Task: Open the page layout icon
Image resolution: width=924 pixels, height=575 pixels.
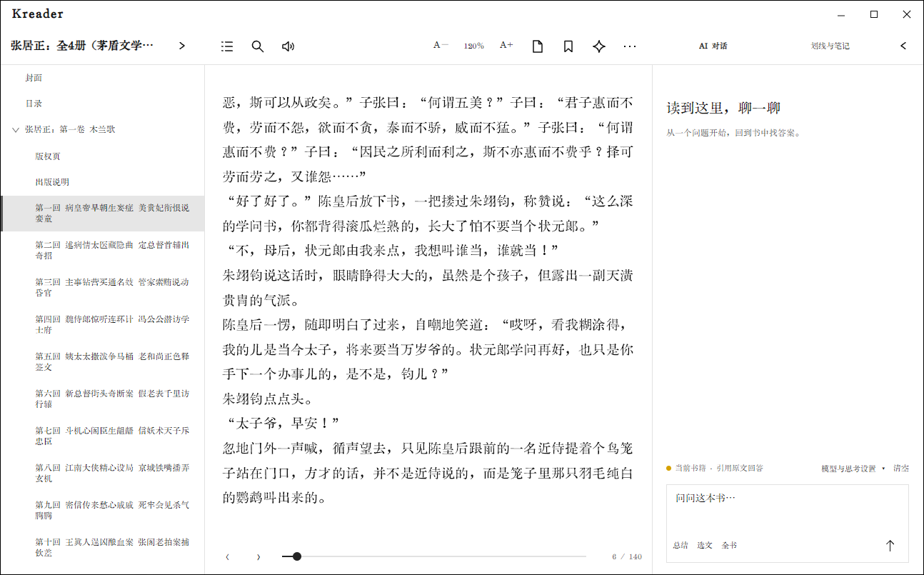Action: point(538,46)
